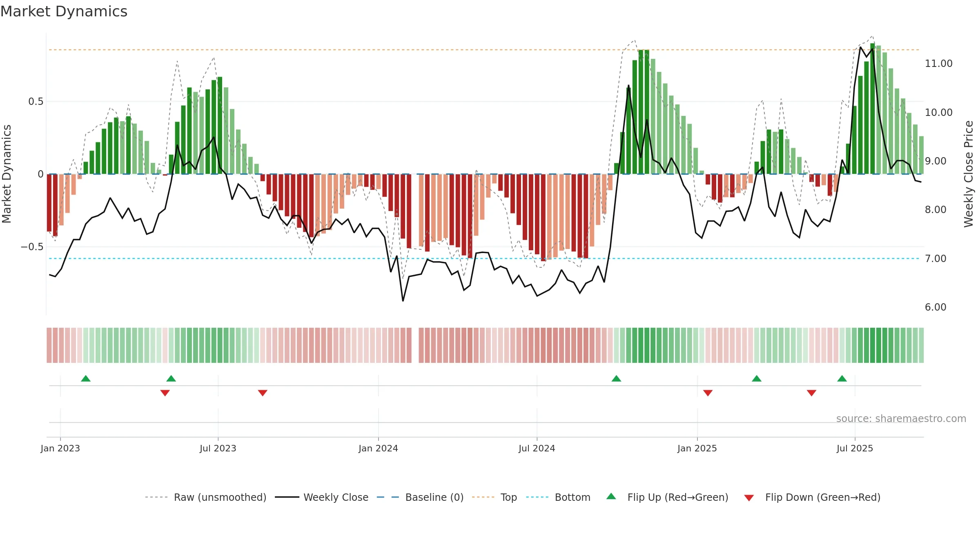Screen dimensions: 980x551
Task: Click the 0 left axis tick label
Action: 41,174
